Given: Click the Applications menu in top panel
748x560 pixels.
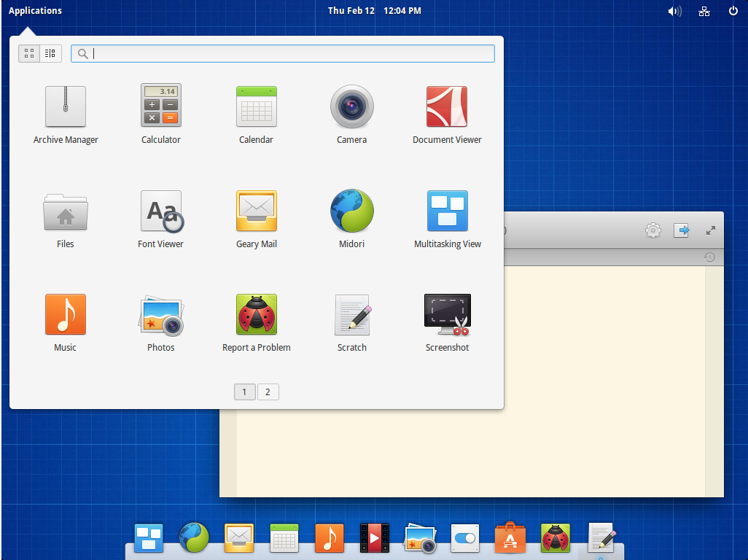Looking at the screenshot, I should click(35, 10).
